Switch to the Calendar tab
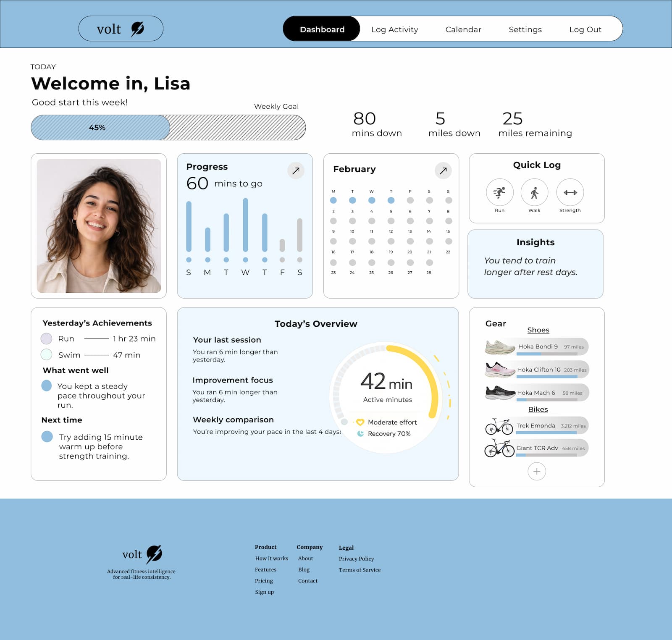Viewport: 672px width, 640px height. click(x=463, y=29)
